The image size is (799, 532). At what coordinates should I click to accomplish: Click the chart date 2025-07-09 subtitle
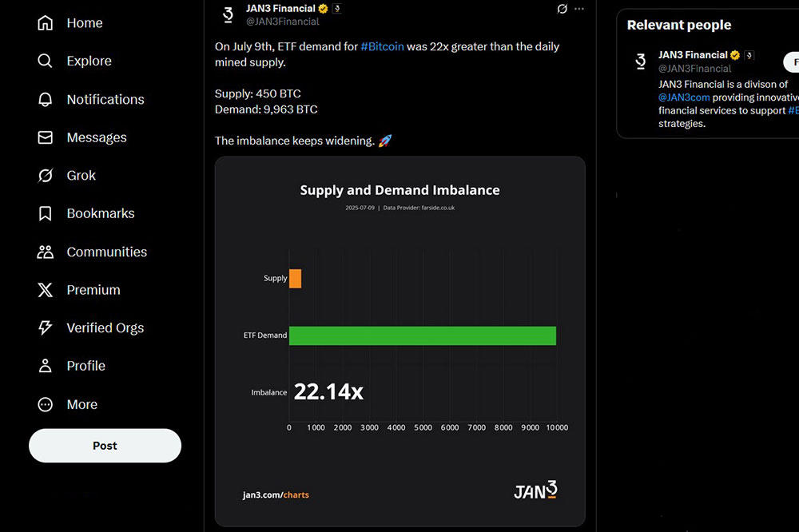click(360, 208)
